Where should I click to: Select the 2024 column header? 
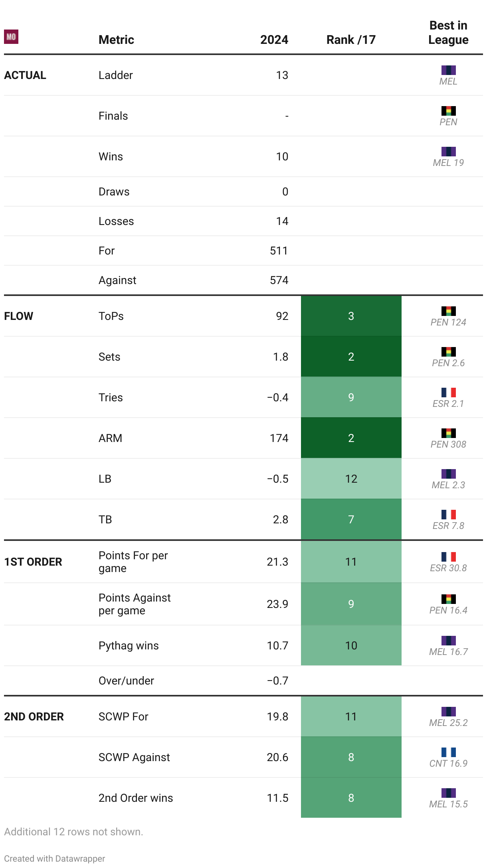pyautogui.click(x=274, y=39)
